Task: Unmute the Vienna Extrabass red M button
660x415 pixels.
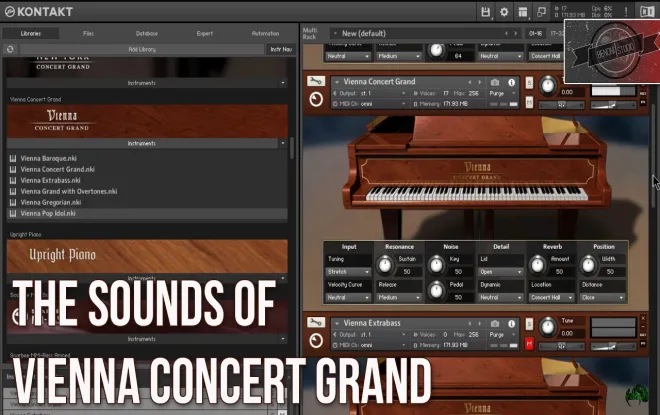Action: point(529,344)
